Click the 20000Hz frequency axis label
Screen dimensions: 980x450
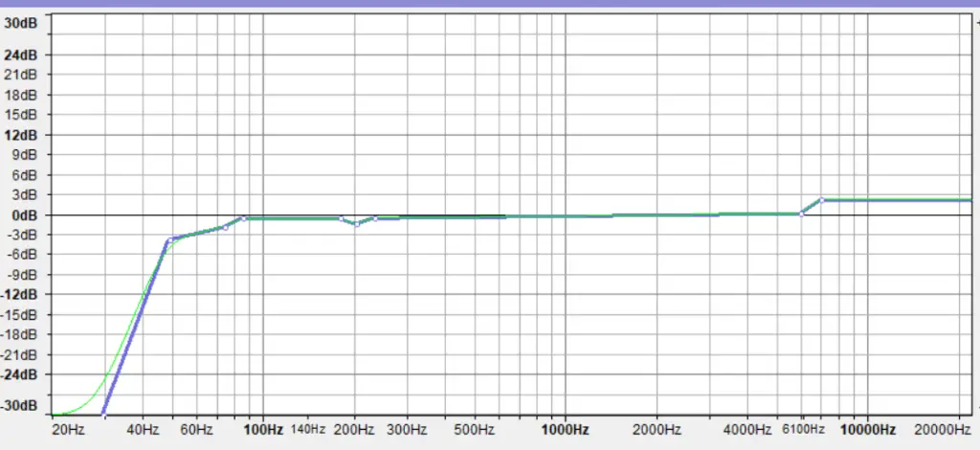(x=943, y=430)
